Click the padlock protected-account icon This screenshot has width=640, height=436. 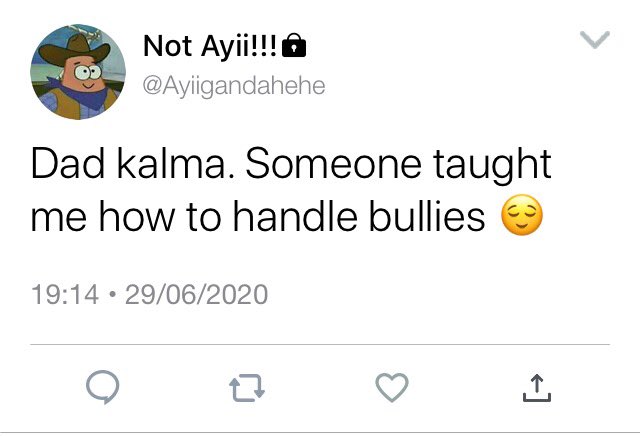click(x=294, y=45)
